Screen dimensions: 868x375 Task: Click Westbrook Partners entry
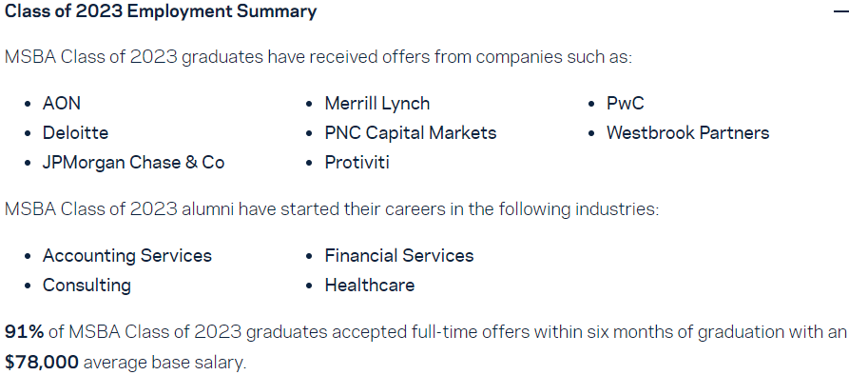688,133
